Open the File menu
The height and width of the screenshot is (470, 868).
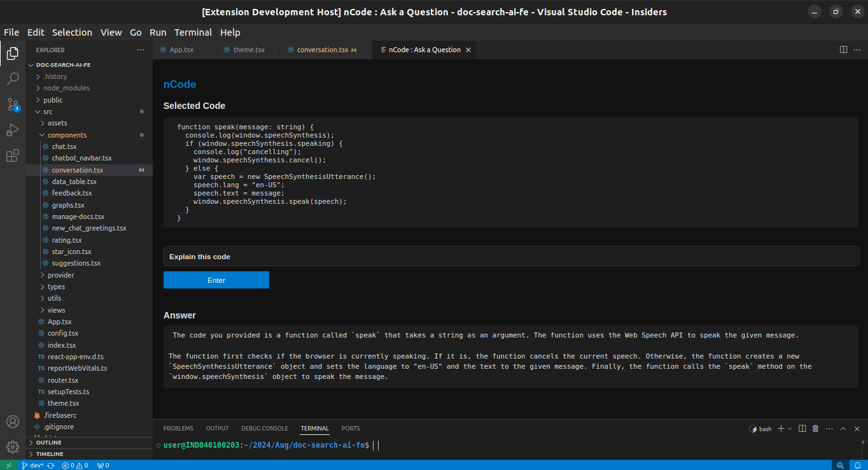[x=11, y=32]
